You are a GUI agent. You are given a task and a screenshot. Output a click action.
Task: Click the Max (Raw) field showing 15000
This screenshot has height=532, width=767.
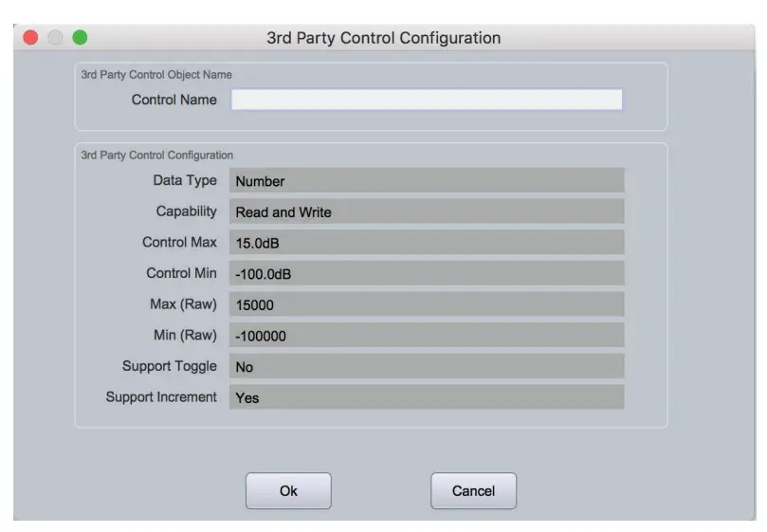(427, 304)
